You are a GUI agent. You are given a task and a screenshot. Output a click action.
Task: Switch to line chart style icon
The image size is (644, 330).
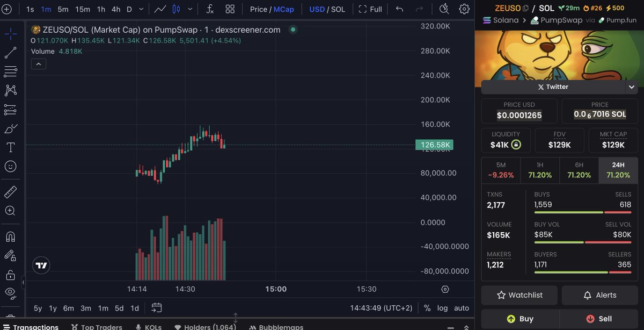coord(160,9)
